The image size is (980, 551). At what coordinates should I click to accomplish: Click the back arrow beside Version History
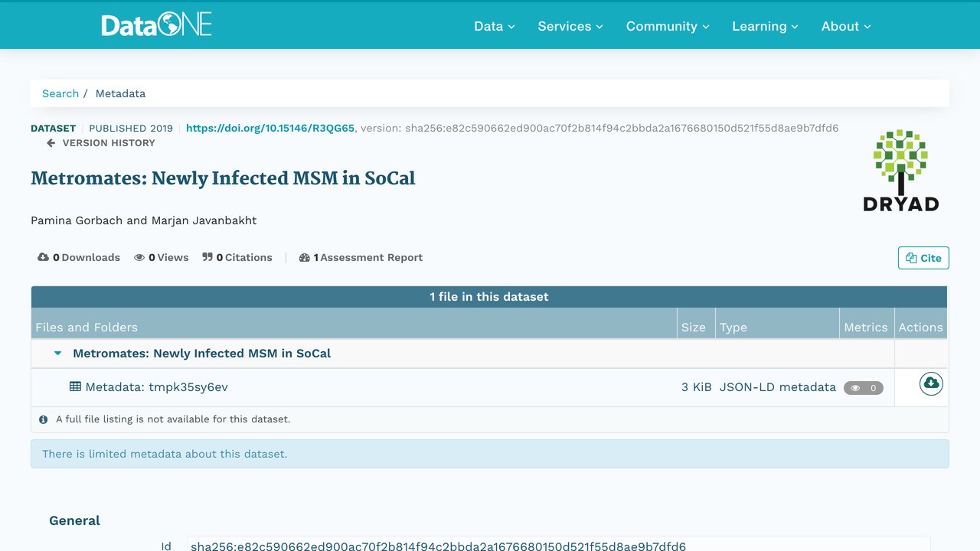(x=51, y=143)
